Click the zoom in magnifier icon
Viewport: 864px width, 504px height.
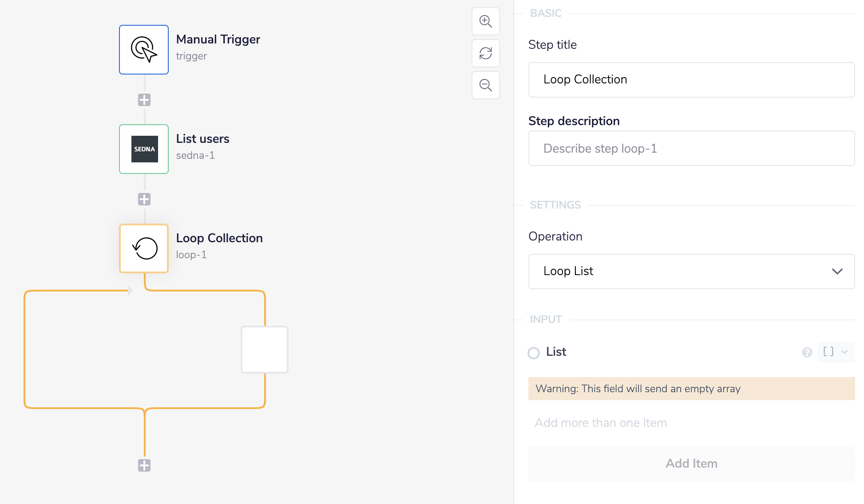coord(485,21)
